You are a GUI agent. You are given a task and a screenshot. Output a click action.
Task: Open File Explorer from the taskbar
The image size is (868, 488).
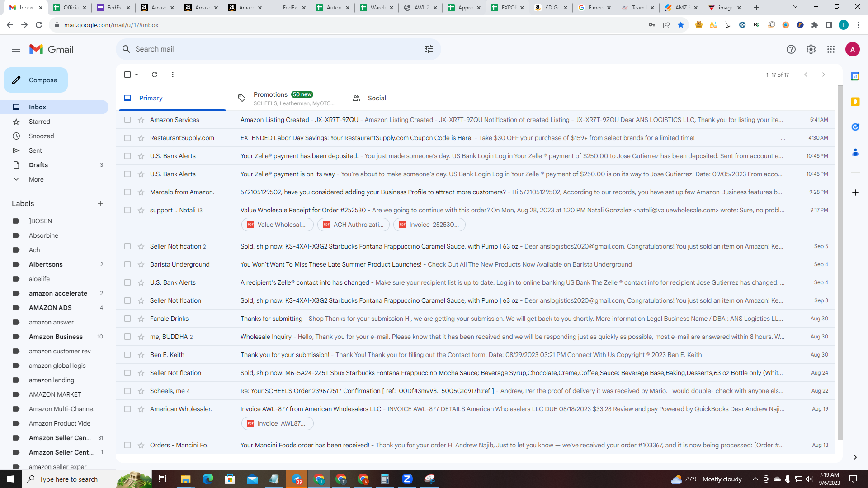point(186,479)
